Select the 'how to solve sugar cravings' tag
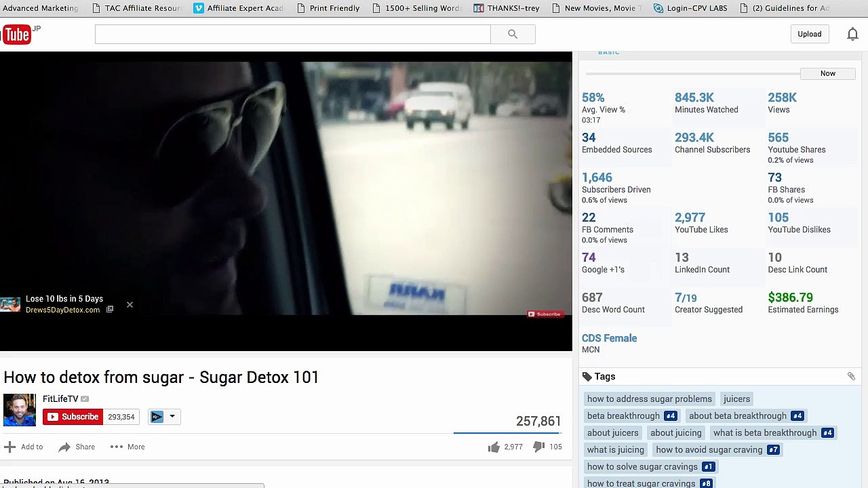The height and width of the screenshot is (488, 868). pos(650,466)
